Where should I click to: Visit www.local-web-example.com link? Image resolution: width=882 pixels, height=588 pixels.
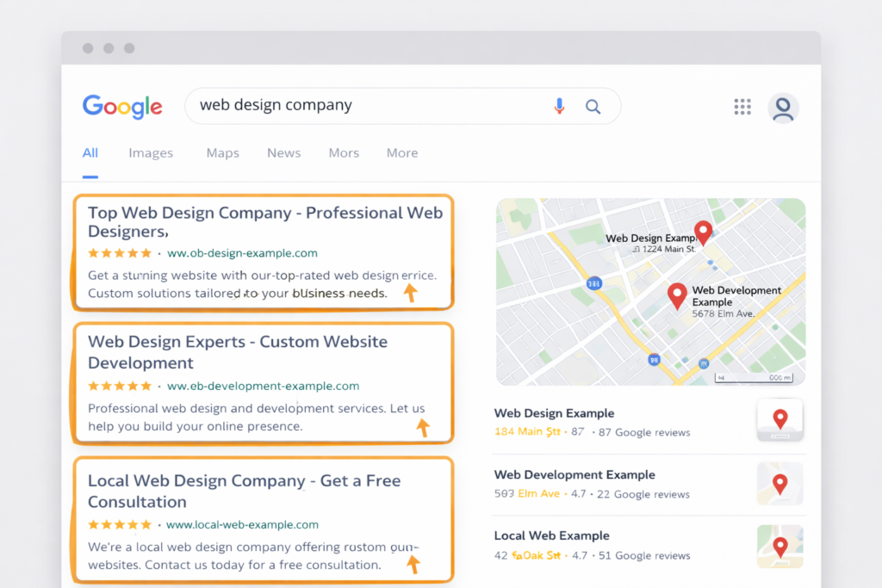(242, 523)
